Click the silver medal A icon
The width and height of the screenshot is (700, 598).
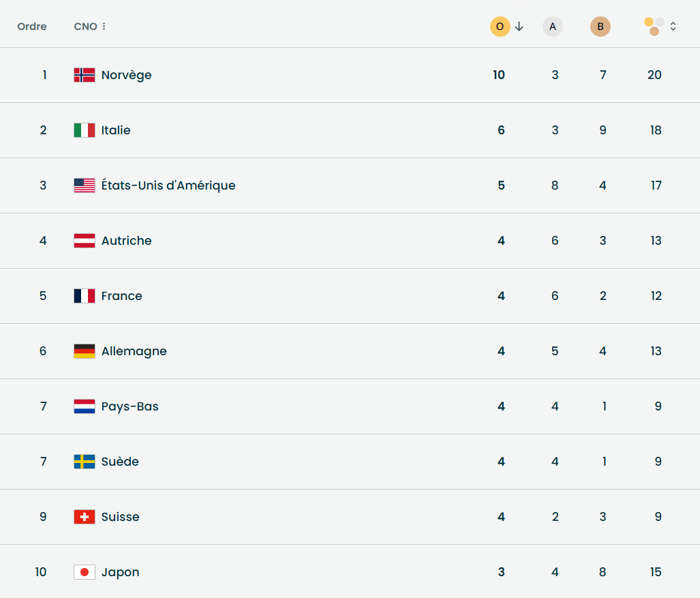pyautogui.click(x=553, y=27)
